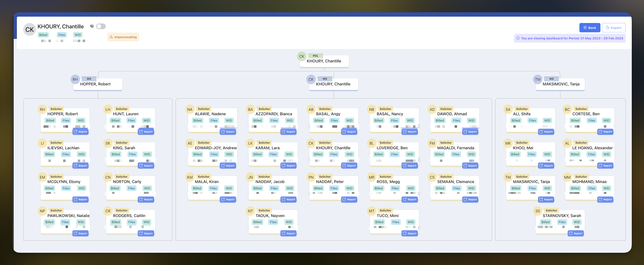The image size is (644, 265).
Task: Open the MS KHOURY, Chantille node
Action: [x=333, y=84]
